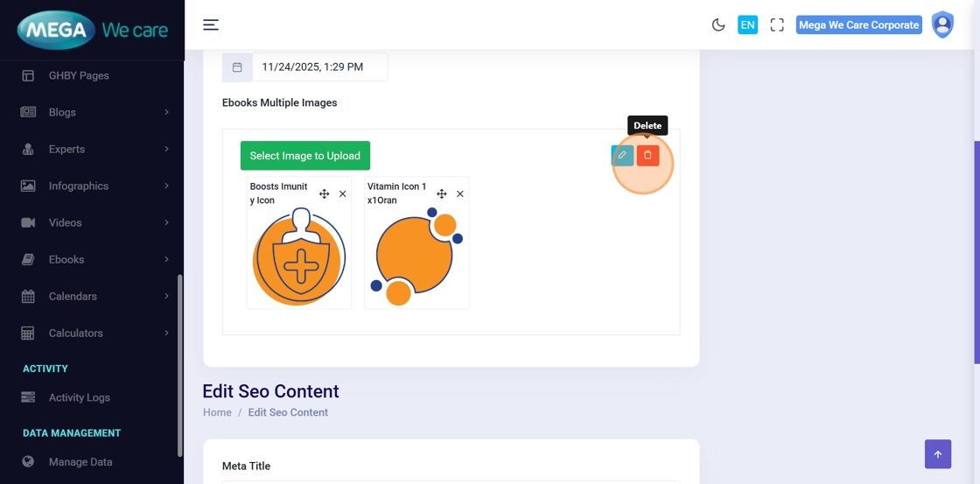Click the red Delete trash icon
The width and height of the screenshot is (980, 484).
coord(647,156)
